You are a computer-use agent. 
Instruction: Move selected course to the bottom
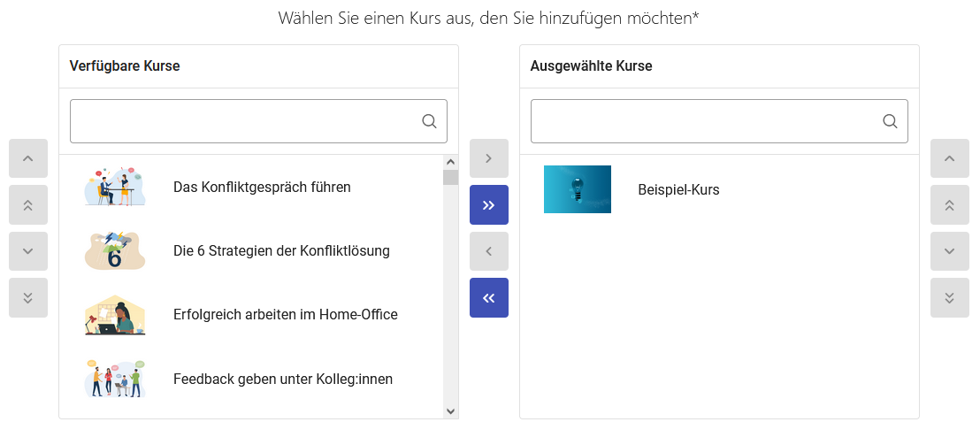[x=949, y=298]
